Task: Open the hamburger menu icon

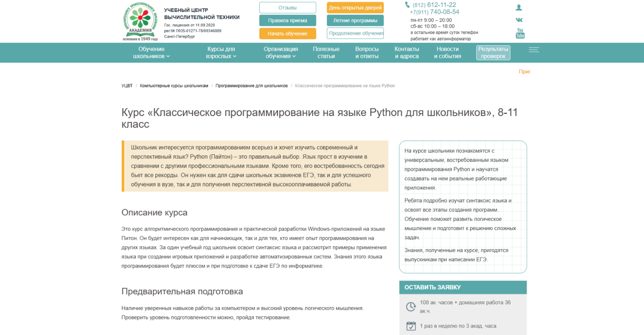Action: pyautogui.click(x=534, y=50)
